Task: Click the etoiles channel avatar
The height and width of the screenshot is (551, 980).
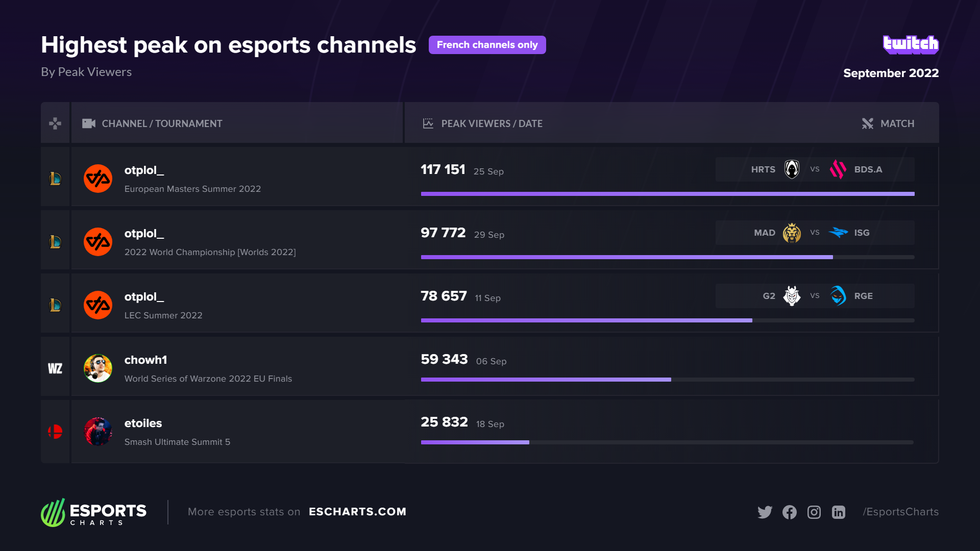Action: (98, 432)
